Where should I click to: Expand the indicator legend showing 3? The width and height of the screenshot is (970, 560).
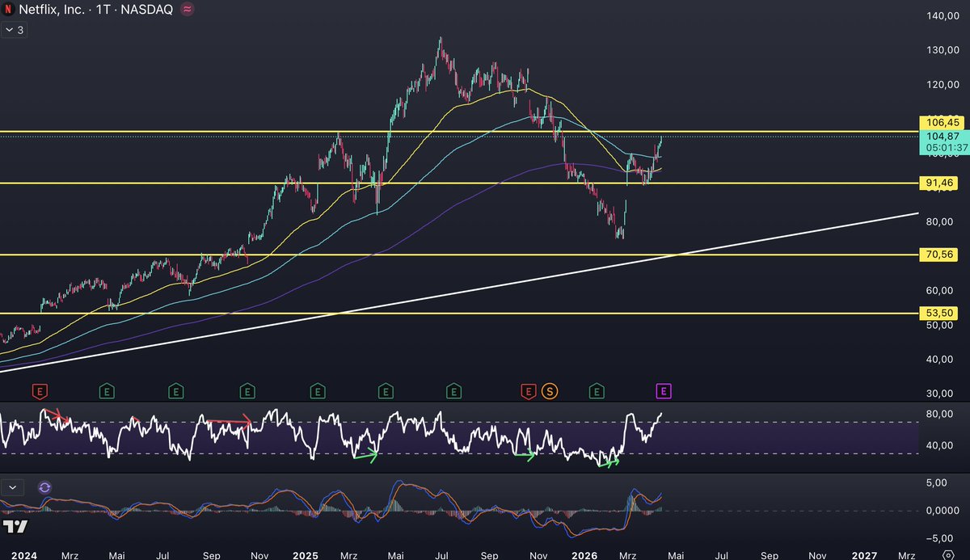pyautogui.click(x=13, y=30)
